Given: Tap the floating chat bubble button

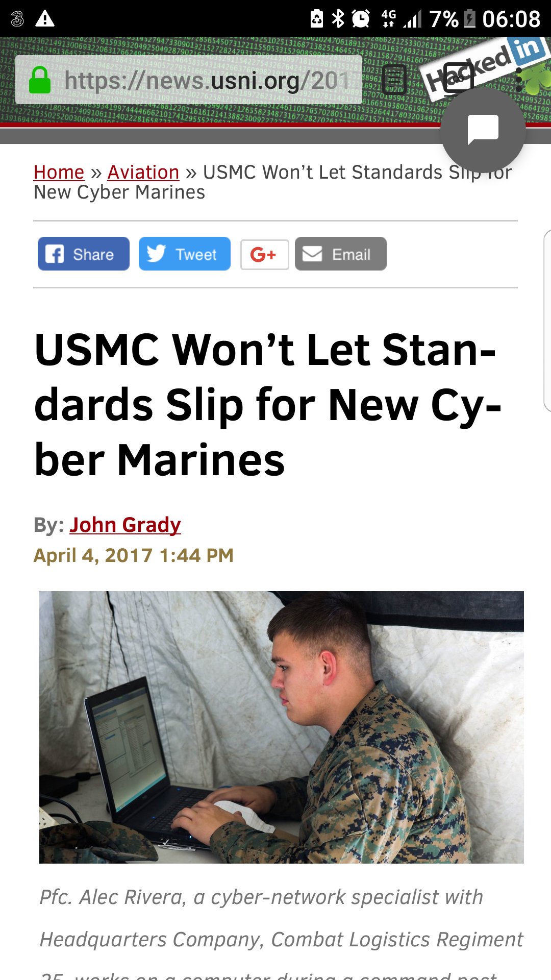Looking at the screenshot, I should (x=483, y=130).
